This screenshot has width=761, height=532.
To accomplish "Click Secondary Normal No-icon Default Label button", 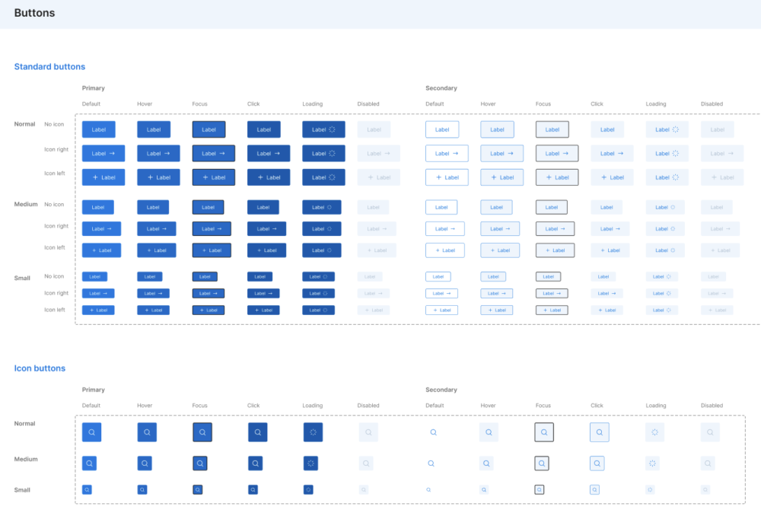I will click(442, 129).
